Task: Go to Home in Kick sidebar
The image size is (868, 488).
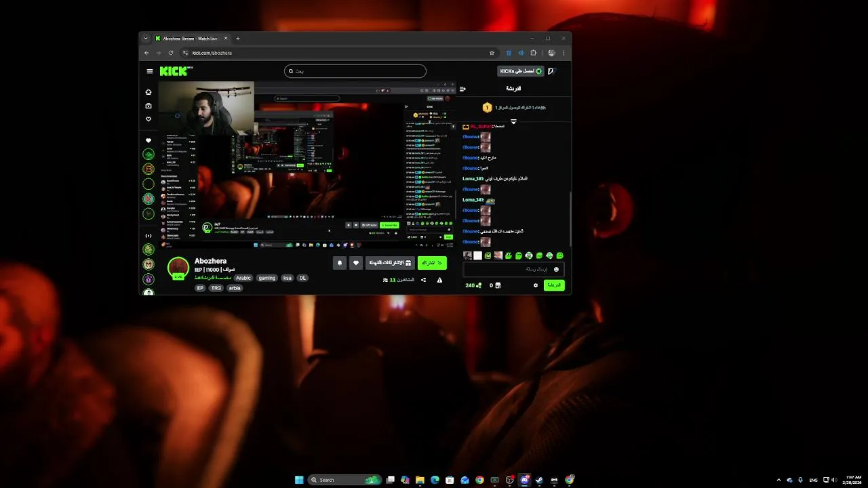Action: (x=149, y=92)
